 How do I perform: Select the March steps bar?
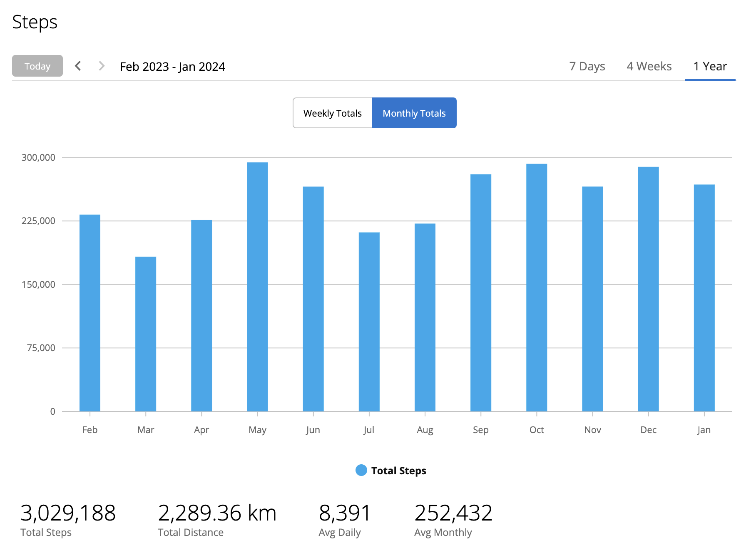coord(146,334)
